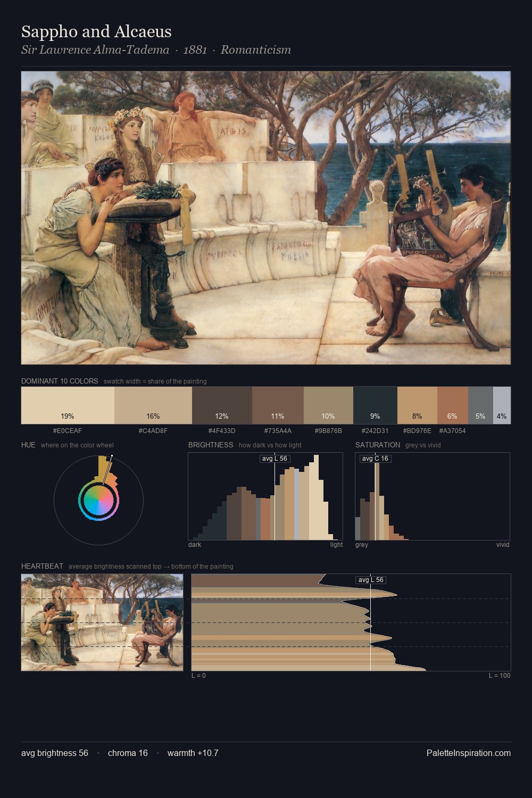Click hex code #735A4A text
Screen dimensions: 532x798
tap(278, 431)
